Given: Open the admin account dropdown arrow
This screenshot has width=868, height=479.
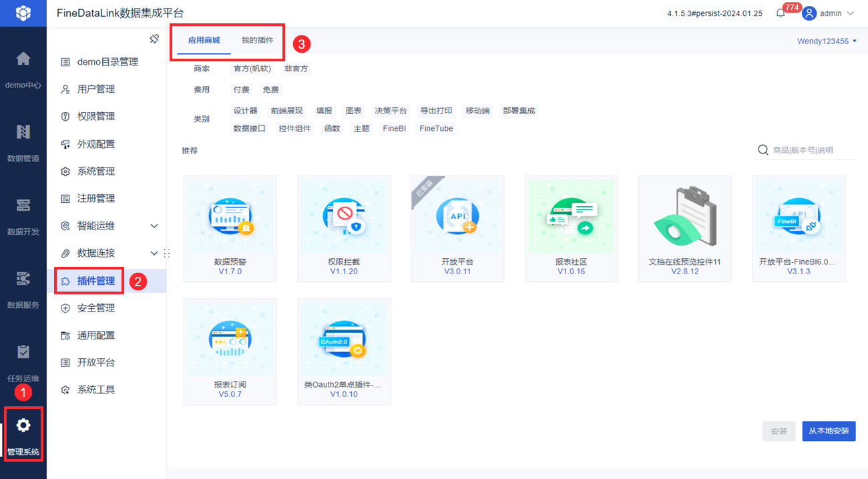Looking at the screenshot, I should coord(850,13).
